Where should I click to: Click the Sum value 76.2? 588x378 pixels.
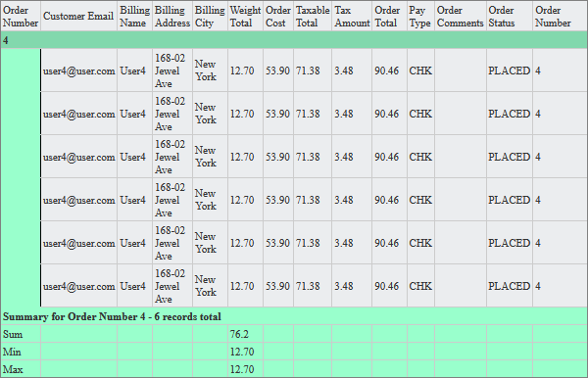239,334
